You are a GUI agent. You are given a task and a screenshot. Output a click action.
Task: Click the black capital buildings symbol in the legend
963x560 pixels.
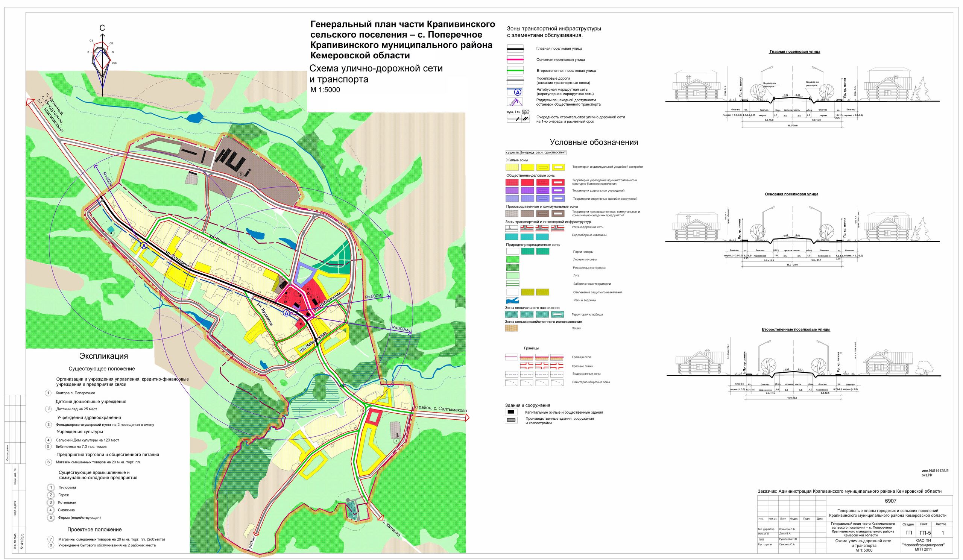click(511, 412)
